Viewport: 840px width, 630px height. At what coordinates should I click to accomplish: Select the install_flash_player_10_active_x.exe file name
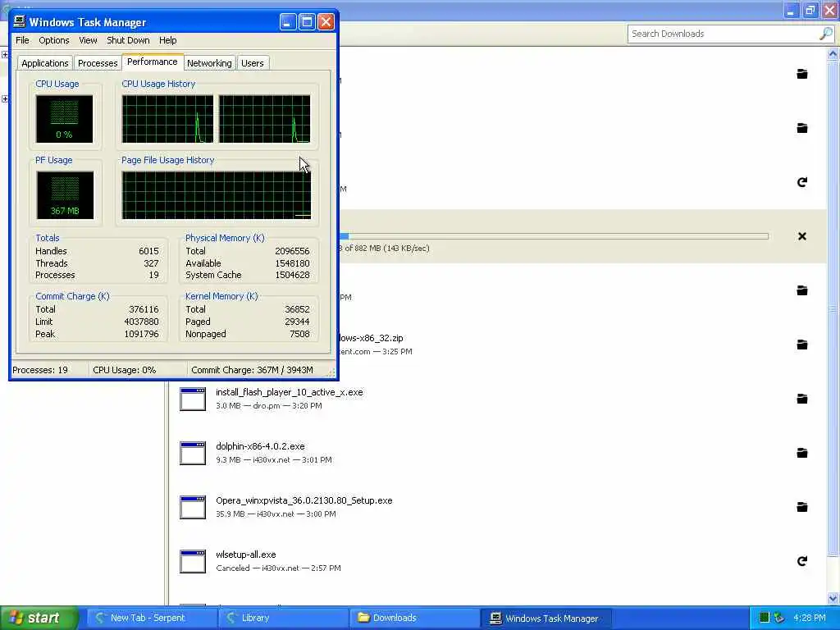pyautogui.click(x=290, y=392)
